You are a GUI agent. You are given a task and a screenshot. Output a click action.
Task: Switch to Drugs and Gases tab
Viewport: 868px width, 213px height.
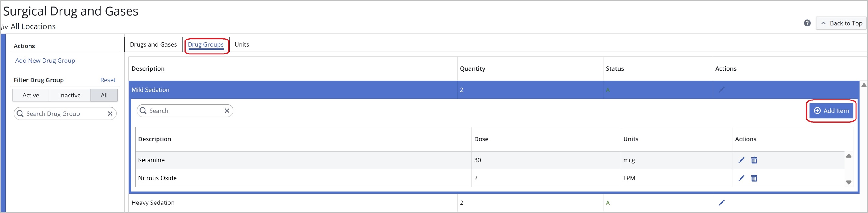(153, 44)
